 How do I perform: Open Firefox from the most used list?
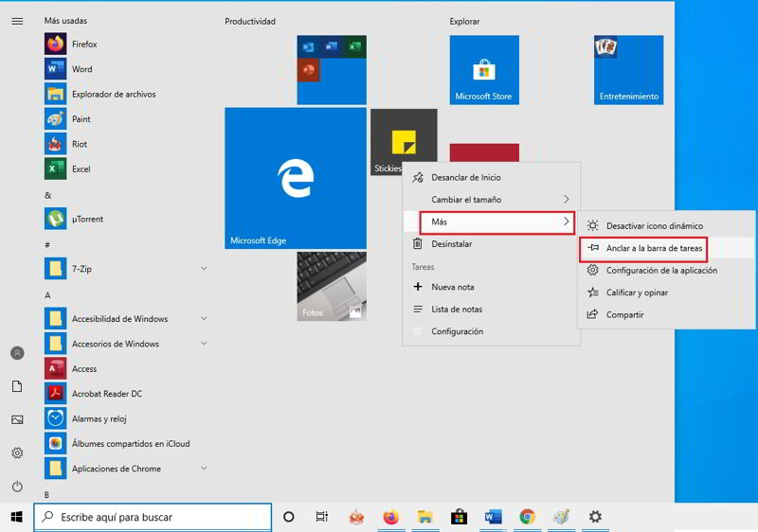84,44
